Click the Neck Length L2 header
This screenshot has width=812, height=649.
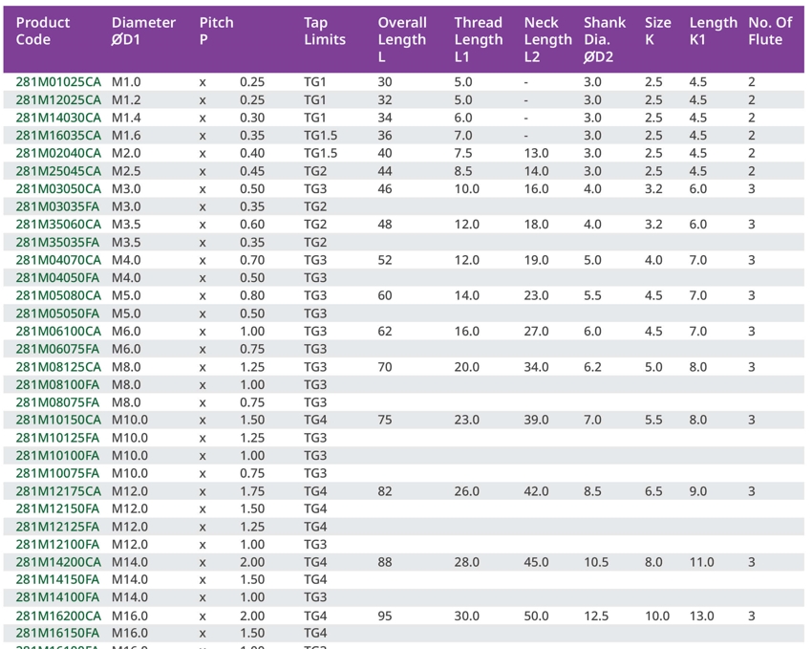[547, 39]
